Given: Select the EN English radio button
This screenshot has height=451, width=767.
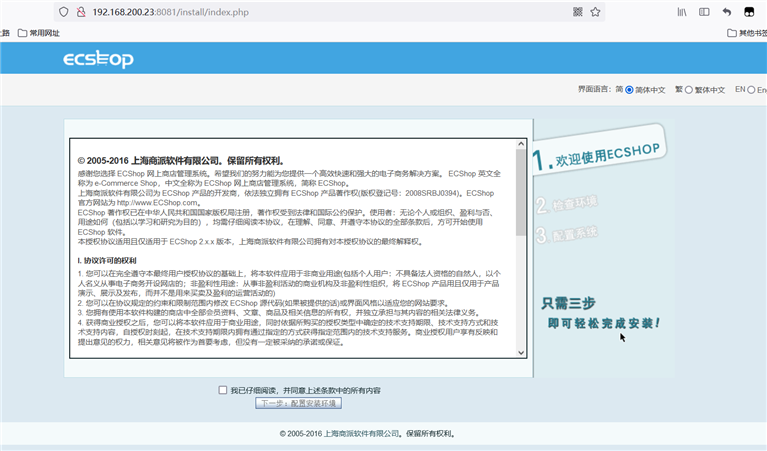Looking at the screenshot, I should [x=751, y=90].
